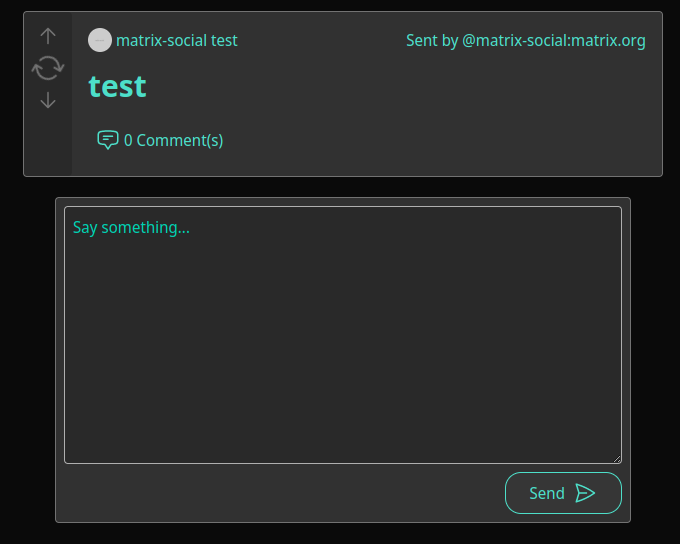Click the word Send on the button
This screenshot has width=680, height=544.
(x=547, y=493)
